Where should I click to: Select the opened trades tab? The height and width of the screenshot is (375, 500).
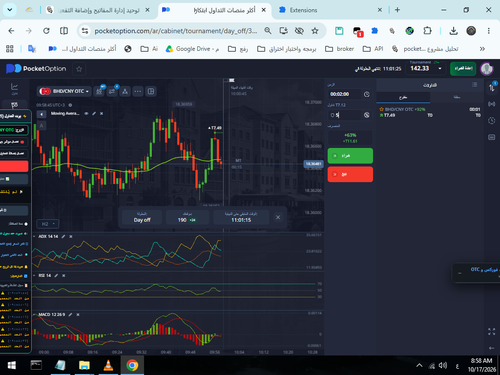pyautogui.click(x=403, y=97)
